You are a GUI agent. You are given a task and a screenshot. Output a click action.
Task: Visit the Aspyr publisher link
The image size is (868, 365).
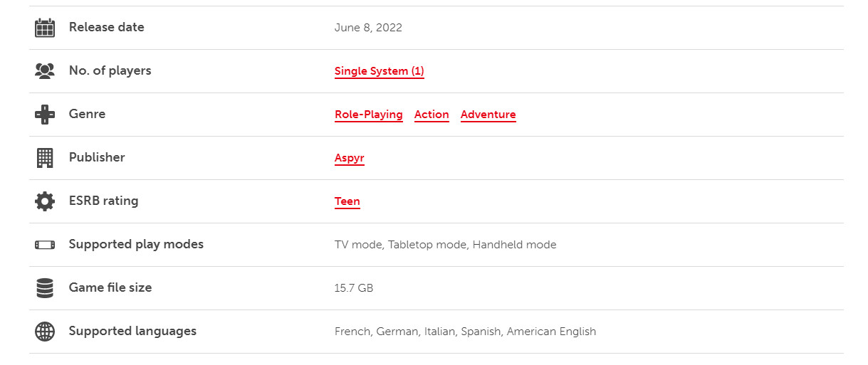tap(349, 158)
